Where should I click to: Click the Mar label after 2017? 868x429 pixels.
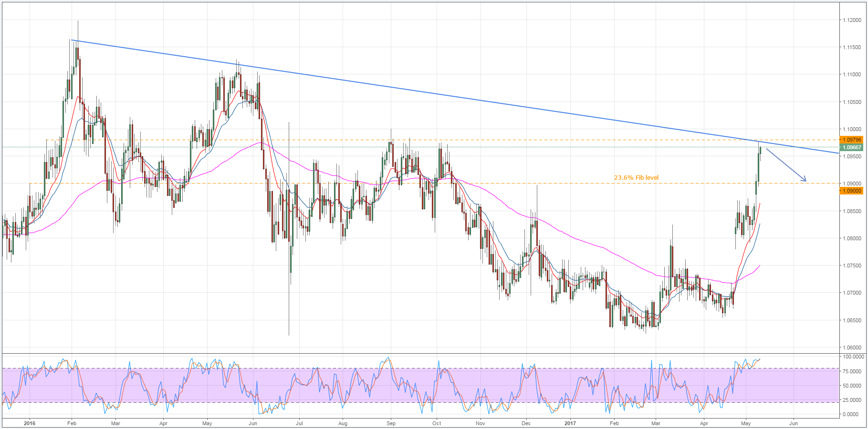[x=656, y=423]
